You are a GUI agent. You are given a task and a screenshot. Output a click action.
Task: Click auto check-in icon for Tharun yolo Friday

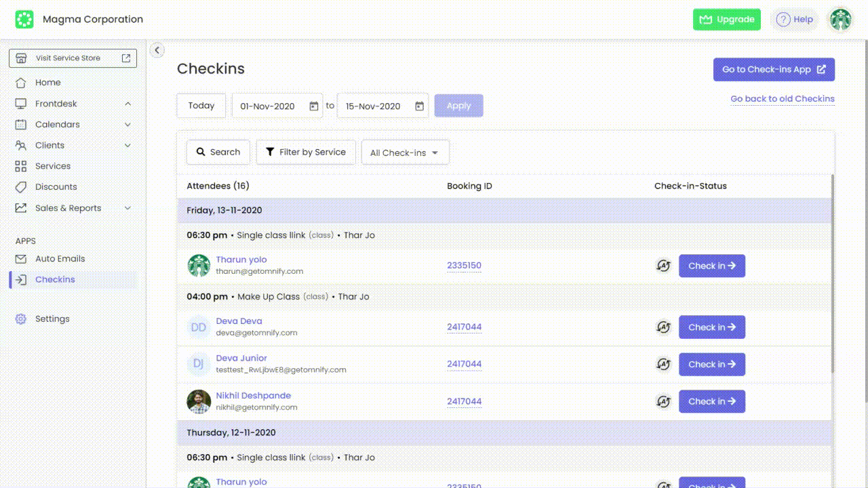[663, 266]
